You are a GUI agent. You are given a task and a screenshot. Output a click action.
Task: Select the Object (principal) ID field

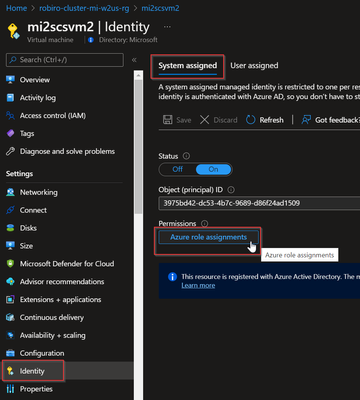point(259,203)
